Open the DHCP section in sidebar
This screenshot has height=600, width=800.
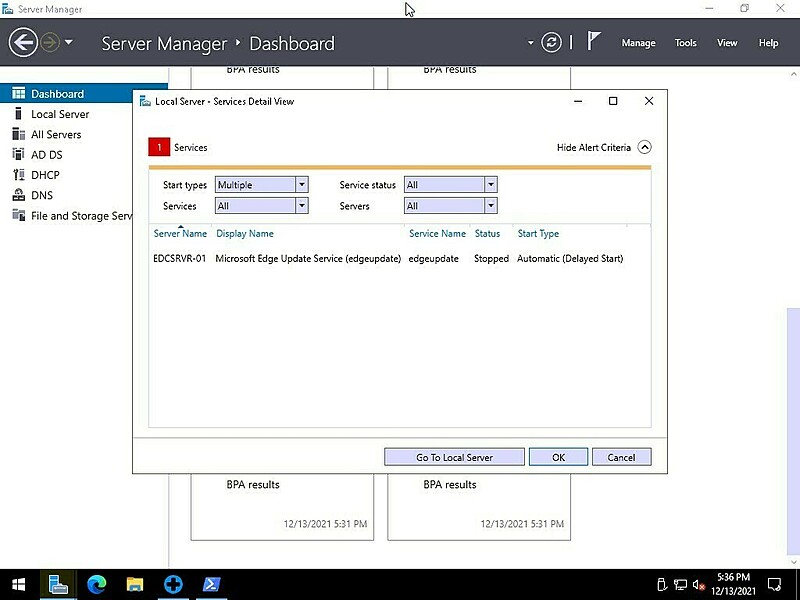(44, 174)
